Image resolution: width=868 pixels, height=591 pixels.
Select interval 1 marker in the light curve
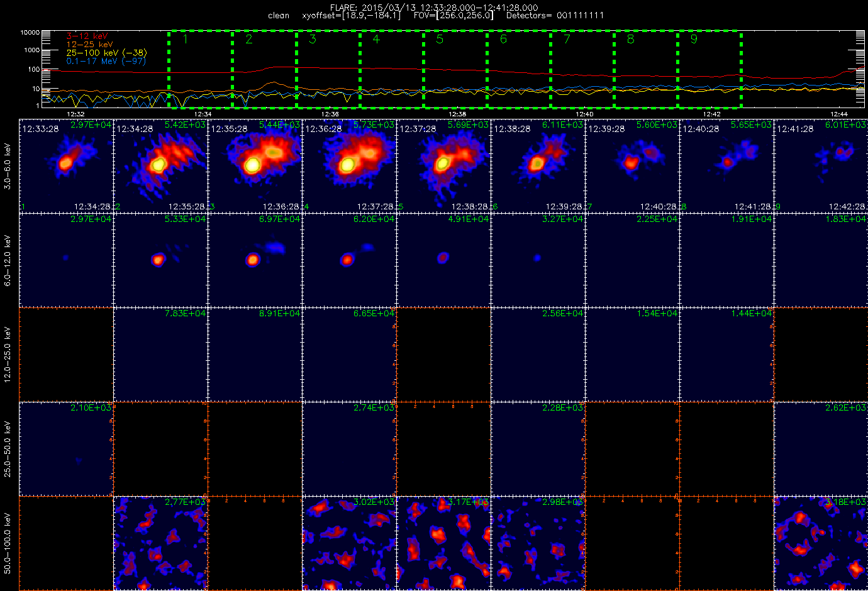pos(185,40)
